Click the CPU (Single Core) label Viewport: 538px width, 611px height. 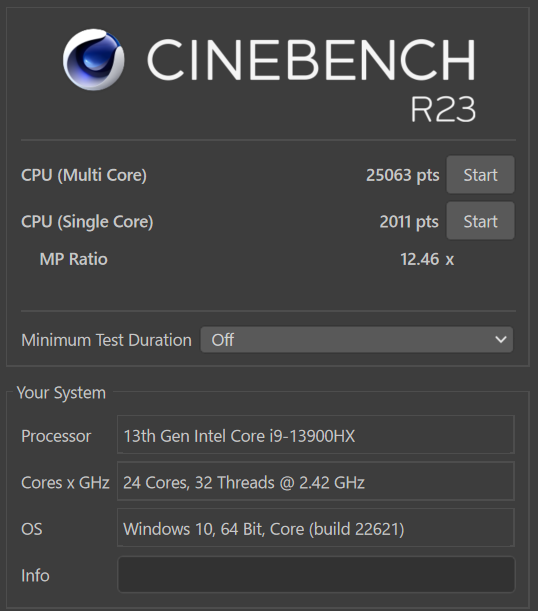[x=87, y=222]
